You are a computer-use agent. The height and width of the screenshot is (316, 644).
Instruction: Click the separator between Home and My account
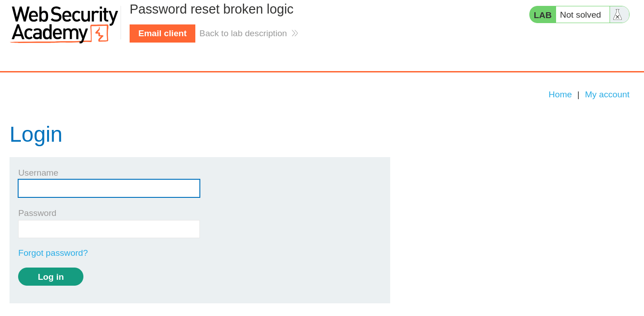click(578, 95)
